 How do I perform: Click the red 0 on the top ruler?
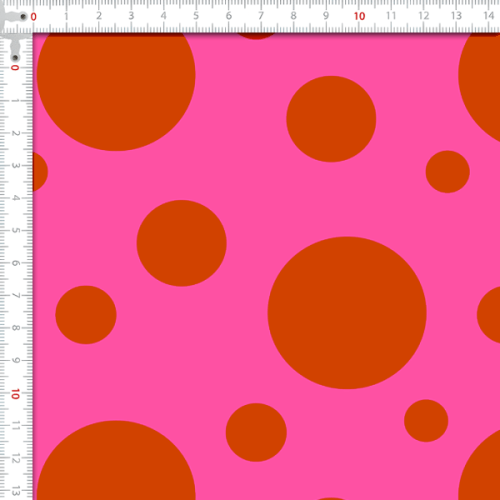pos(33,17)
